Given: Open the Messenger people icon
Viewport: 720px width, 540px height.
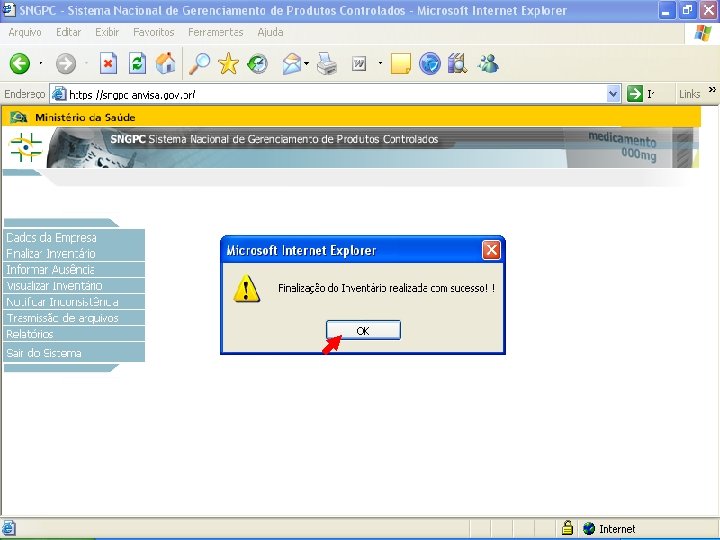Looking at the screenshot, I should (x=488, y=63).
